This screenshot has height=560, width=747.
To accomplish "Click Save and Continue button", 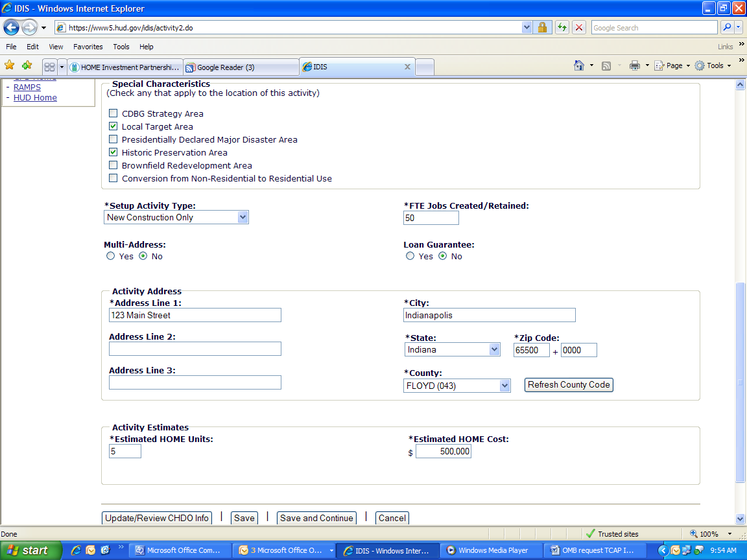I will pos(317,518).
